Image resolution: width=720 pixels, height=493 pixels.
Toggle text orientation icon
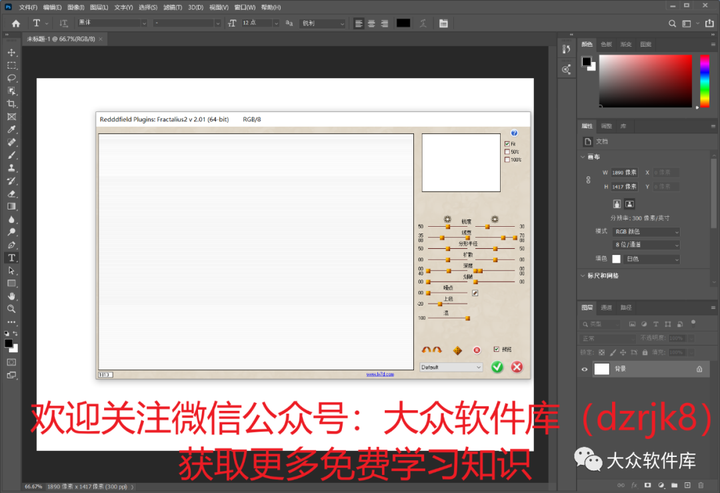tap(63, 23)
